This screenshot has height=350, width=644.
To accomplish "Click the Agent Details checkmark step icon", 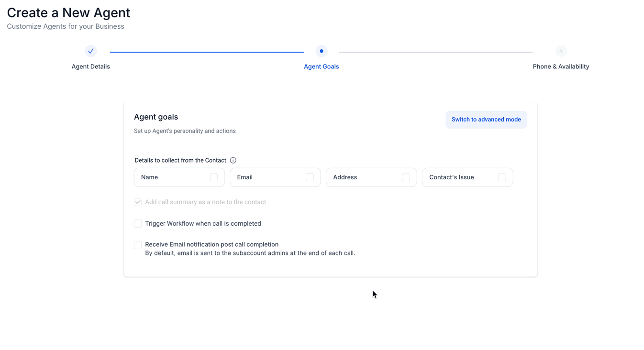I will coord(91,51).
